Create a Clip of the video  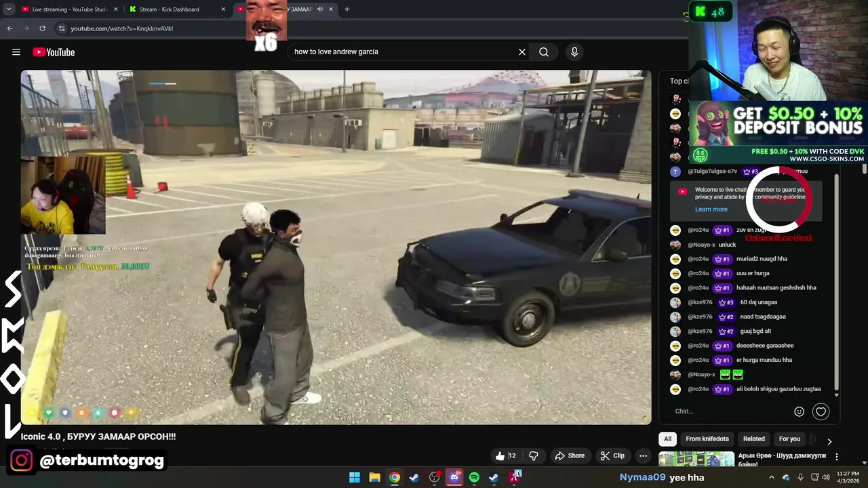coord(612,455)
